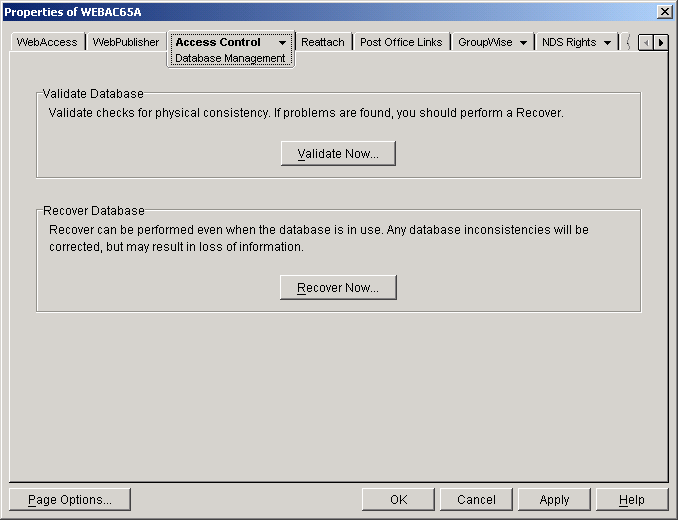Open Page Options dialog

tap(70, 500)
